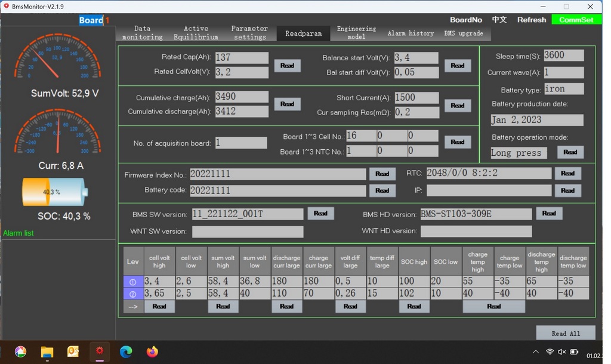Click the green CommSet button
Image resolution: width=611 pixels, height=364 pixels.
pos(576,20)
